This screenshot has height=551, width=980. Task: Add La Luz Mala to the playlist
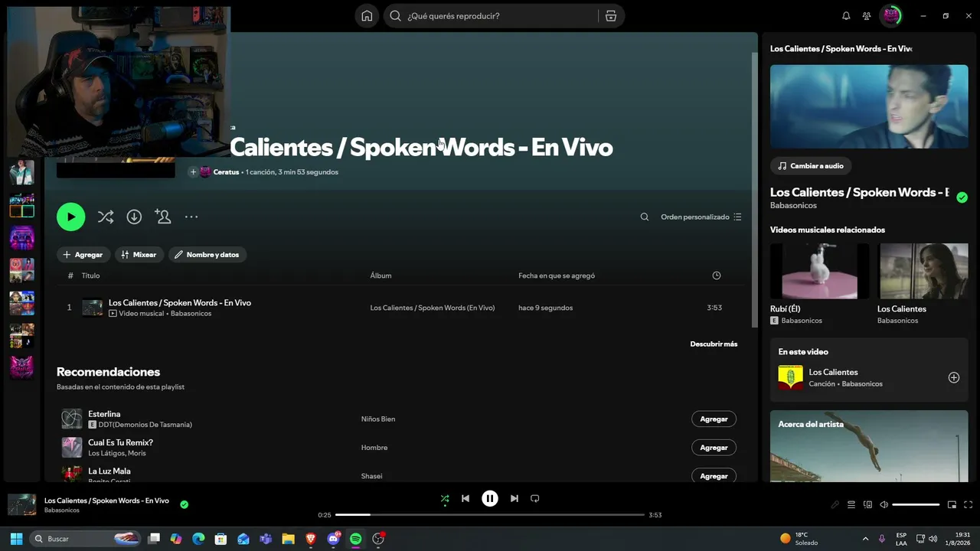click(x=714, y=475)
